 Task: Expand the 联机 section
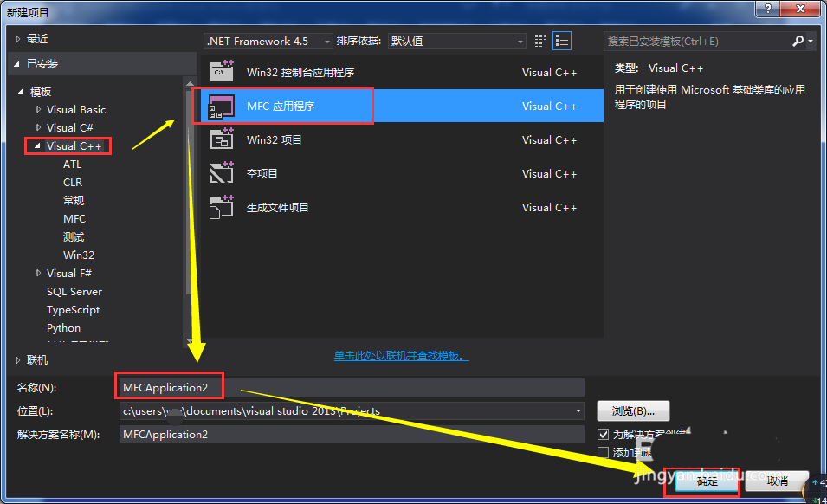(18, 360)
